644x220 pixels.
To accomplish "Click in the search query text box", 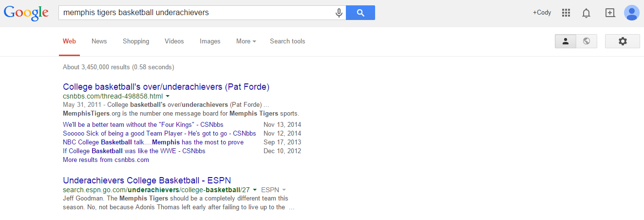I will coord(195,13).
